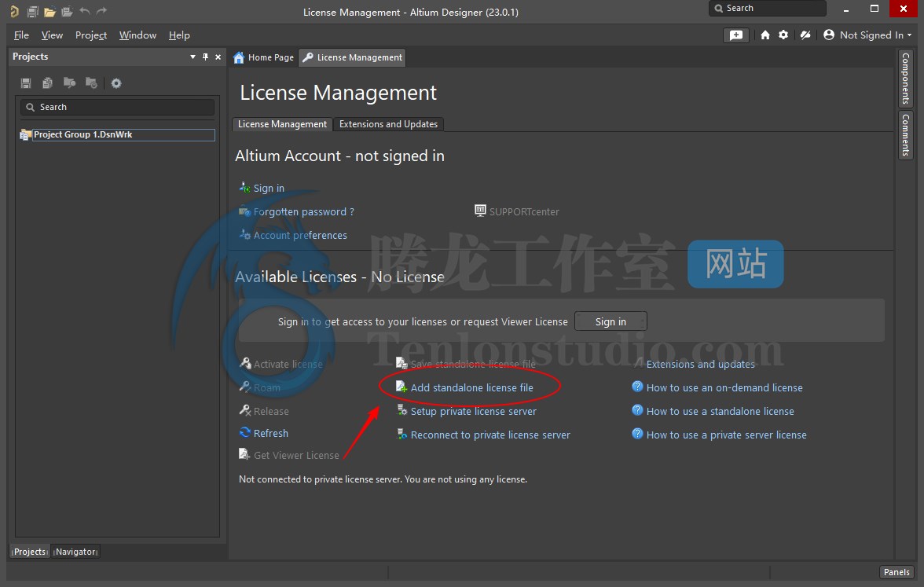Open How to use a standalone license
This screenshot has height=587, width=924.
coord(720,412)
